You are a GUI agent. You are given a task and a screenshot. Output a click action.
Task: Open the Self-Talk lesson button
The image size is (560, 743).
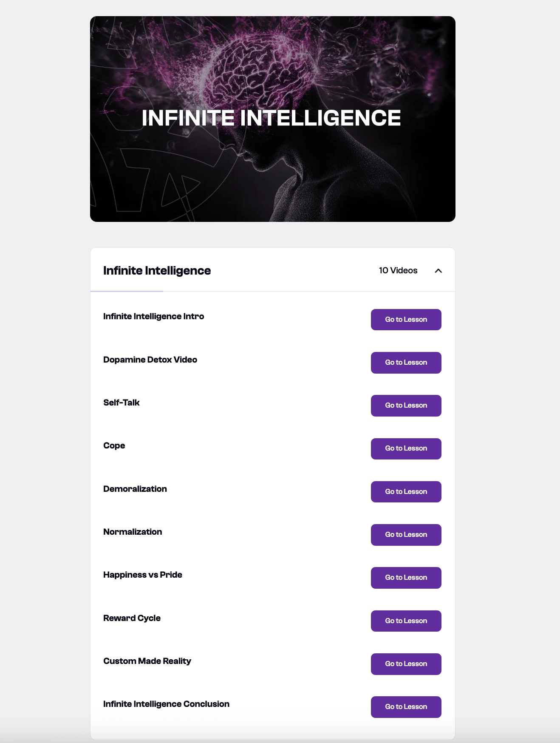point(406,406)
